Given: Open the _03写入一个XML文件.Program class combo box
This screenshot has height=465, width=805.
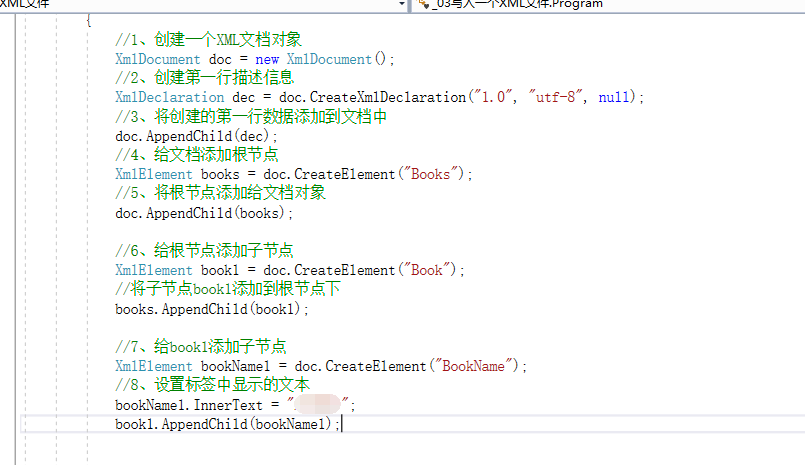Looking at the screenshot, I should click(608, 5).
